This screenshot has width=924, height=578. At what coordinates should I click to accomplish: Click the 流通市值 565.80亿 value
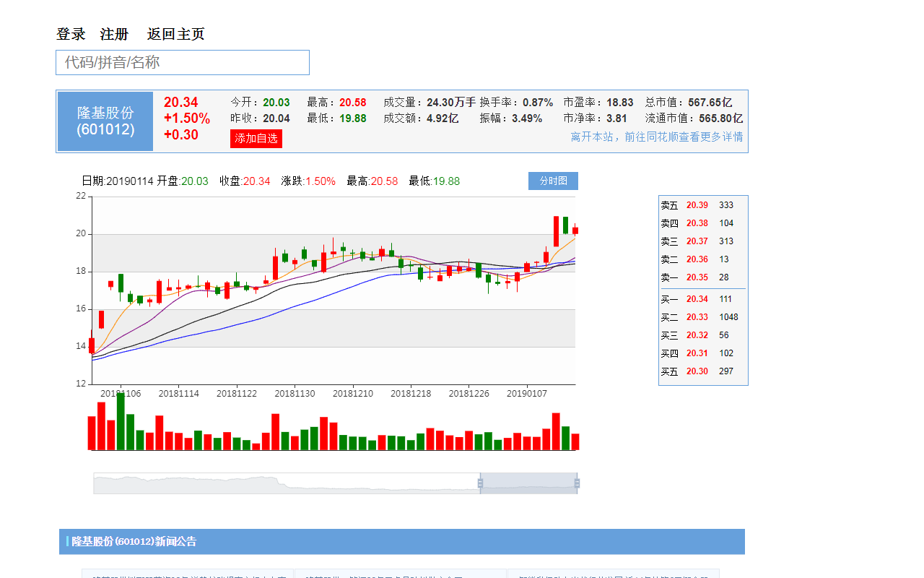click(720, 118)
